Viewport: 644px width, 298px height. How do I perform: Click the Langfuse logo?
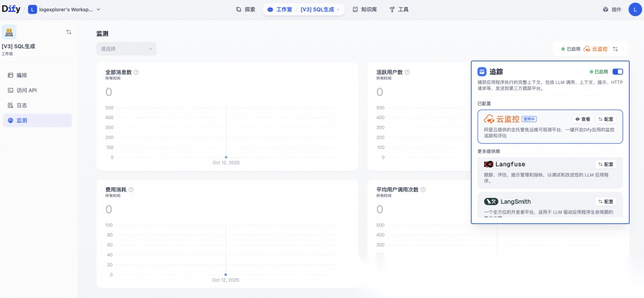click(x=504, y=164)
